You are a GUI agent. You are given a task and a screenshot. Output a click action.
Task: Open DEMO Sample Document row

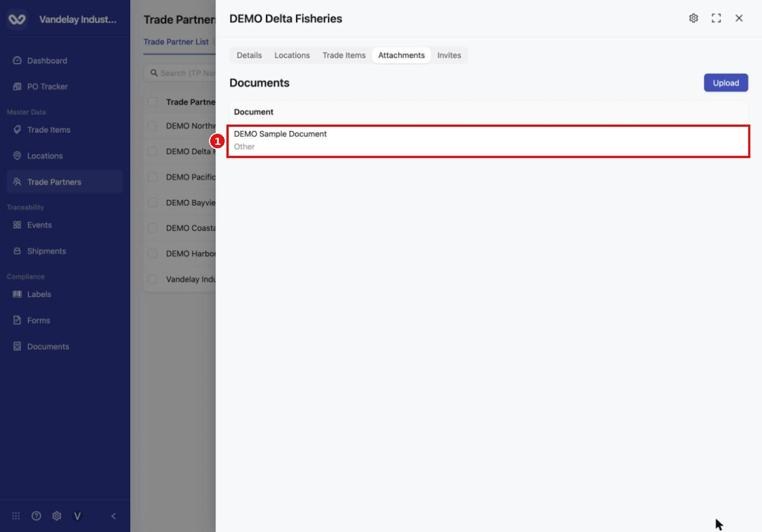click(x=488, y=141)
